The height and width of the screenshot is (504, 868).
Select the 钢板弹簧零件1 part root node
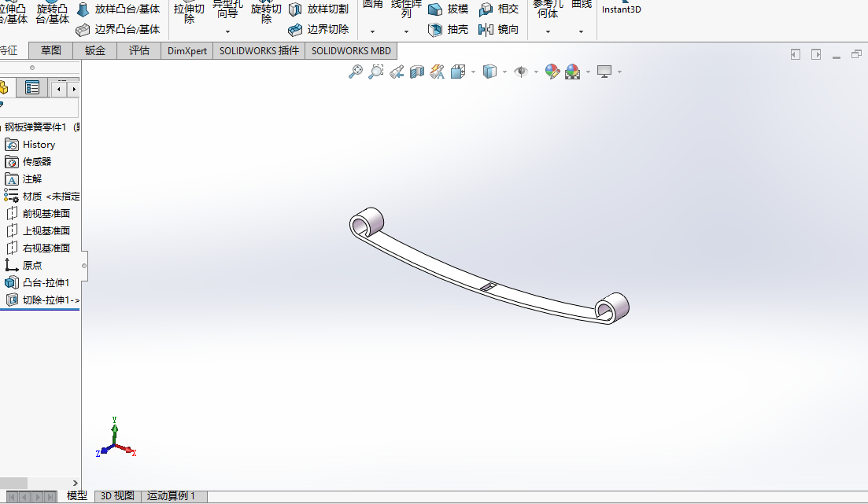pyautogui.click(x=40, y=127)
